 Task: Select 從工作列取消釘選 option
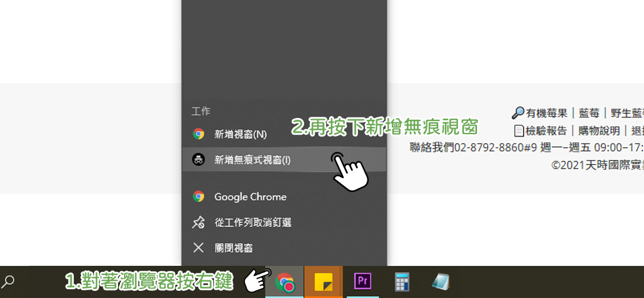coord(284,222)
